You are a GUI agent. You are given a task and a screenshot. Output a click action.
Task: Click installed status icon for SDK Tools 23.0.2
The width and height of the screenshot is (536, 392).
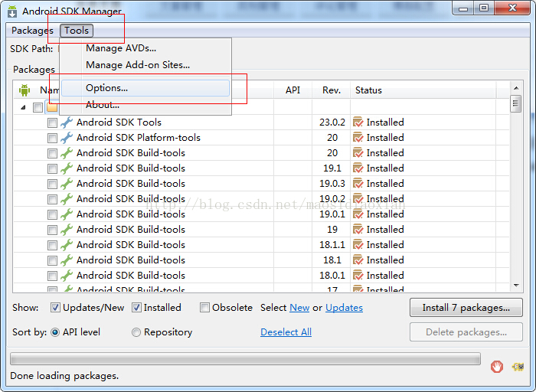pos(358,122)
